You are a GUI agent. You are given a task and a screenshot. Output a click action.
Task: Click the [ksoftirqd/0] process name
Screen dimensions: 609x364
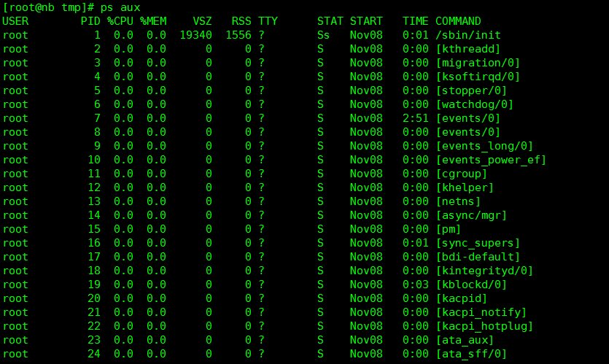[x=478, y=77]
